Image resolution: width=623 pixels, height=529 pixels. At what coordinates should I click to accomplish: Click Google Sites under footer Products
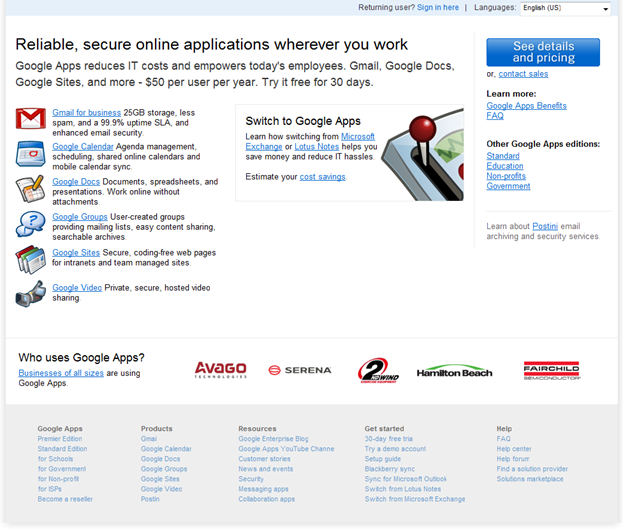tap(160, 479)
